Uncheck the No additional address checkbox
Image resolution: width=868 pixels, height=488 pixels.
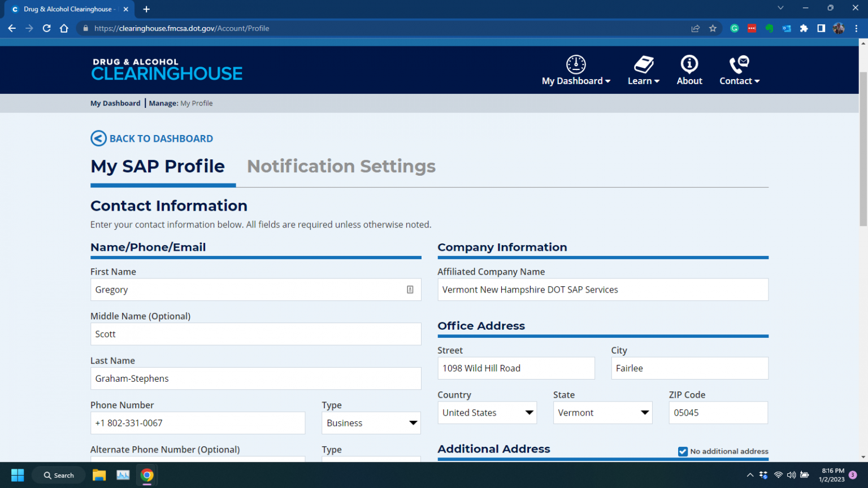point(683,451)
